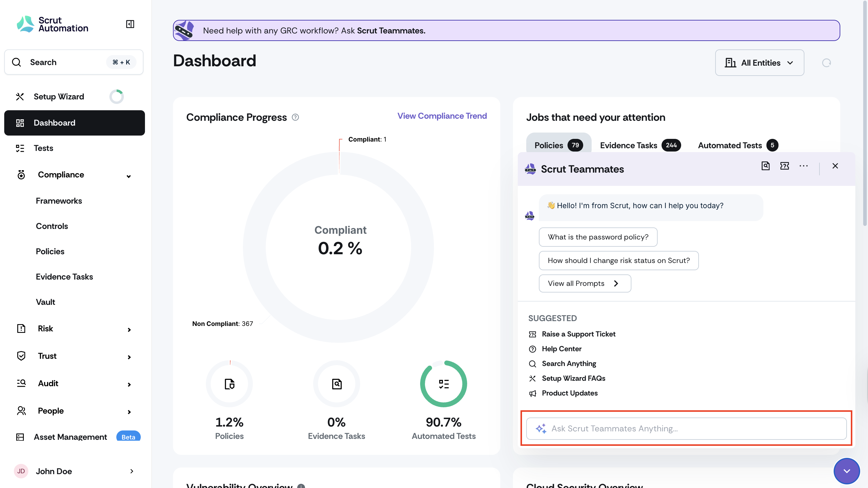
Task: Open Evidence Tasks in the sidebar
Action: click(64, 277)
